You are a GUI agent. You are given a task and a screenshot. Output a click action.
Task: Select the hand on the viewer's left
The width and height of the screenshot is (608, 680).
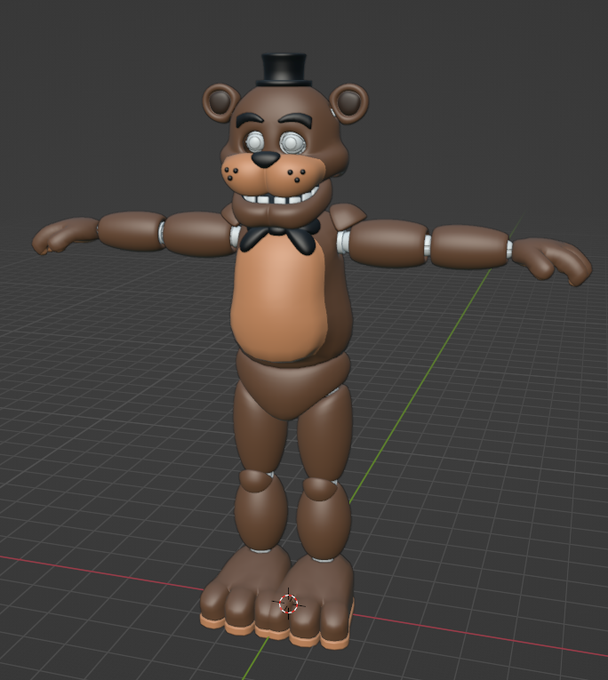pos(65,235)
